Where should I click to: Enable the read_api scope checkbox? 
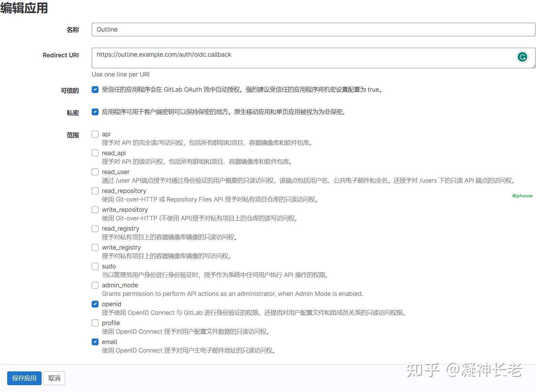coord(95,153)
